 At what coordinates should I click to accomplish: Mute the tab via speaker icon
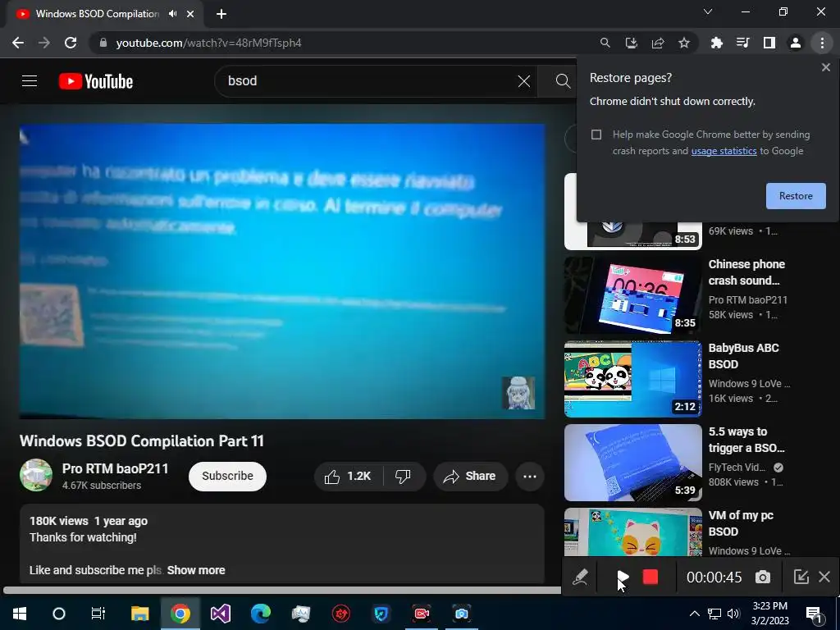pyautogui.click(x=172, y=14)
